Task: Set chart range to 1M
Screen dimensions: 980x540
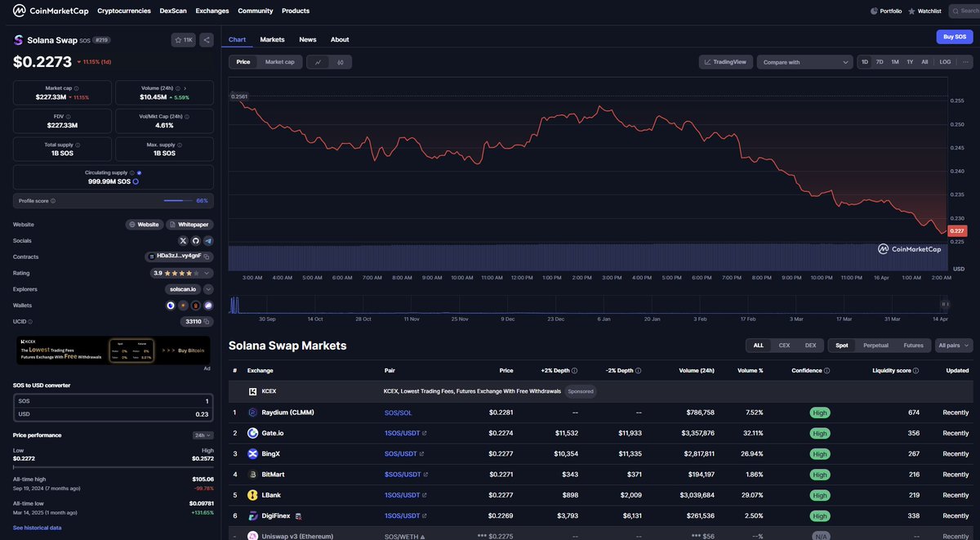Action: pyautogui.click(x=895, y=62)
